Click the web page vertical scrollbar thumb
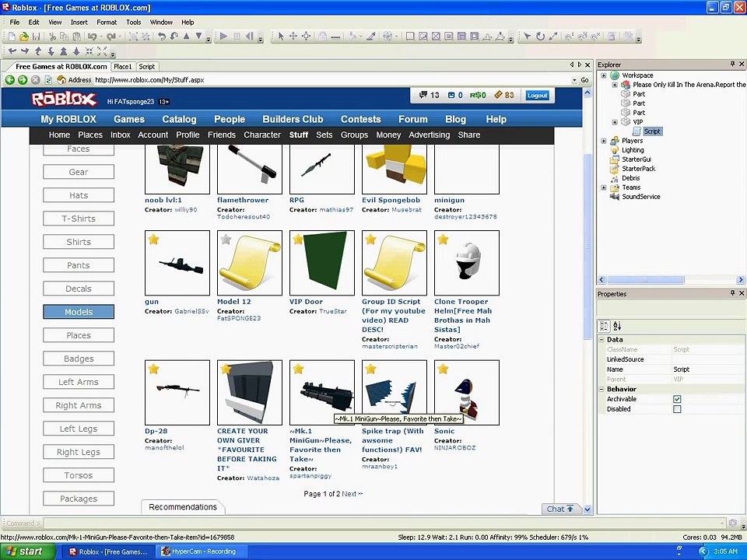The image size is (747, 560). [587, 247]
